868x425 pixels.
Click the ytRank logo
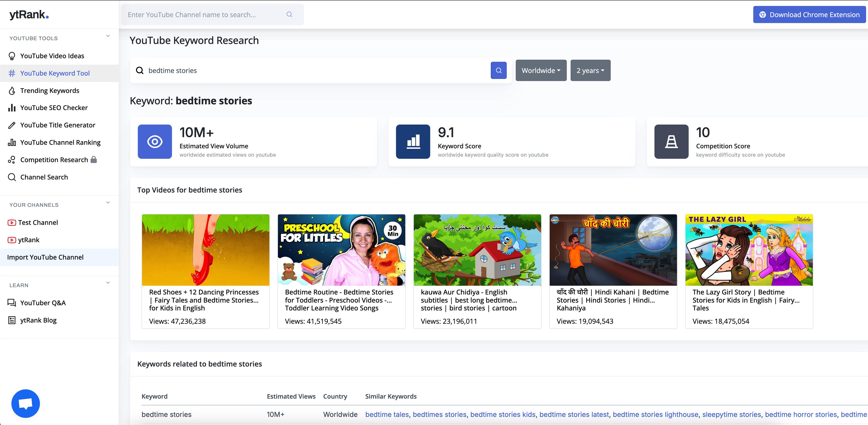(29, 14)
